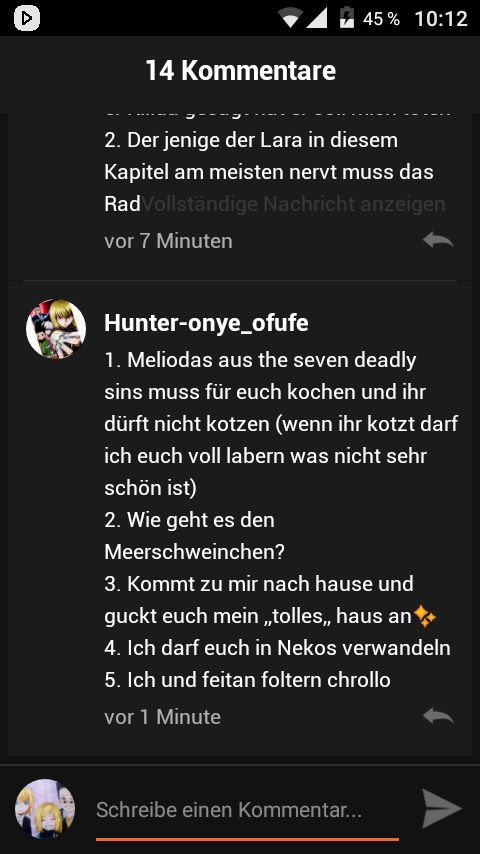
Task: Reply to Hunter-onye_ofufe's comment
Action: pyautogui.click(x=438, y=716)
